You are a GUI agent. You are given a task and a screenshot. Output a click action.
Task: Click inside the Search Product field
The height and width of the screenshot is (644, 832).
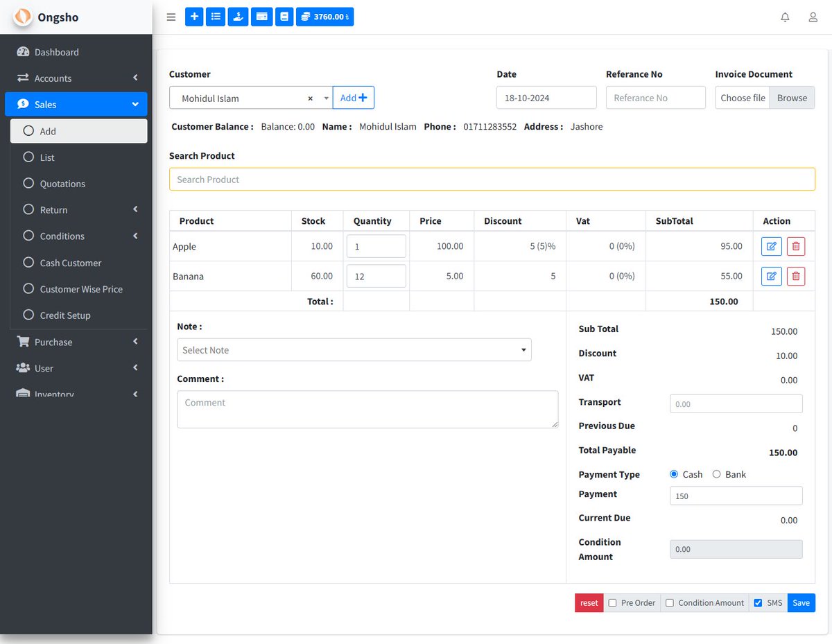pos(492,179)
